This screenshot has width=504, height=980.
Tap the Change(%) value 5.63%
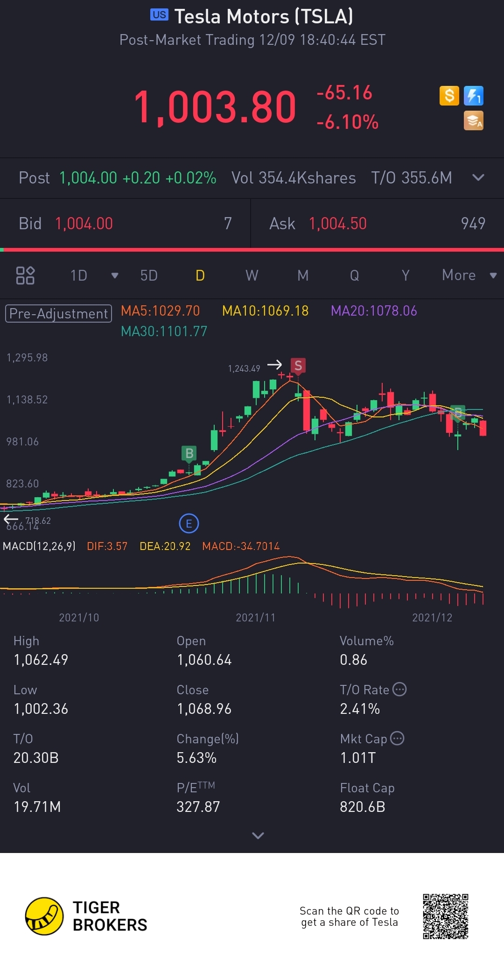[196, 758]
